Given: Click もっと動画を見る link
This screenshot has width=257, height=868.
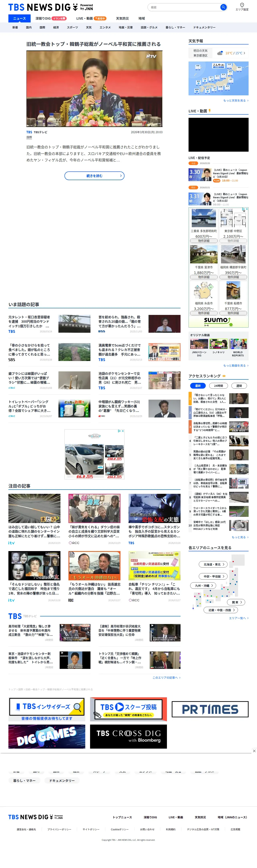Looking at the screenshot, I should pyautogui.click(x=236, y=366).
